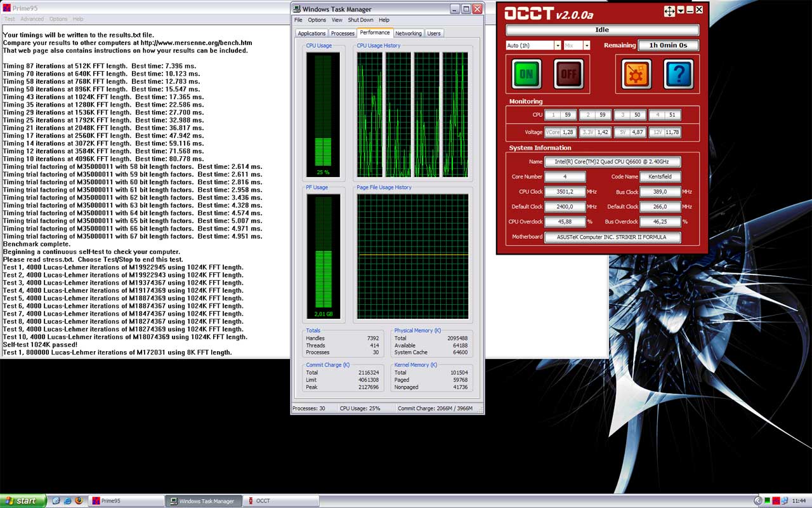The width and height of the screenshot is (812, 508).
Task: Open the Help menu in Task Manager
Action: coord(384,20)
